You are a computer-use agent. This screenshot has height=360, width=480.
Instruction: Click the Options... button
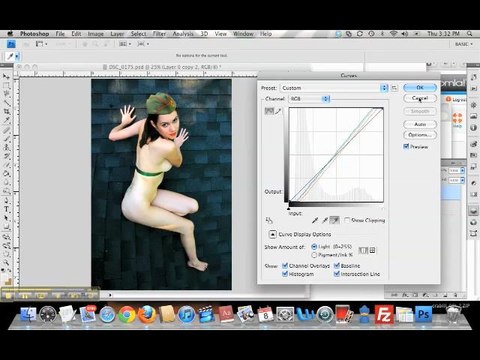(420, 135)
